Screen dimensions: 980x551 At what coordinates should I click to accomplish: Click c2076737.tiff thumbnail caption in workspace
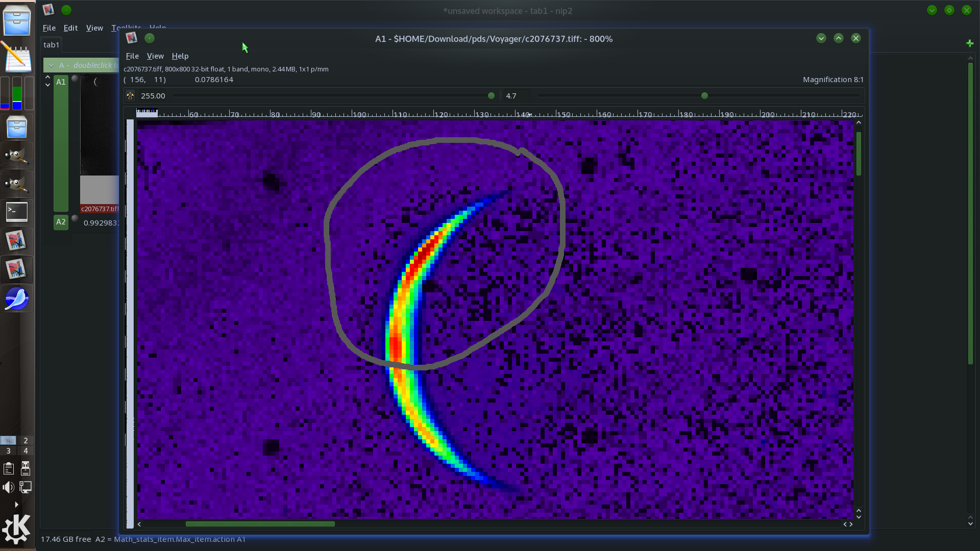pos(100,209)
